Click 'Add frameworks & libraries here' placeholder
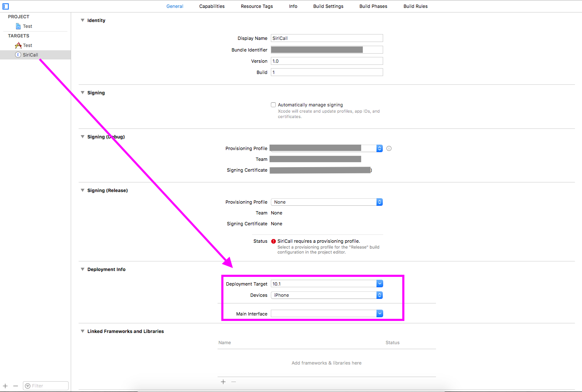The height and width of the screenshot is (392, 582). pos(327,363)
